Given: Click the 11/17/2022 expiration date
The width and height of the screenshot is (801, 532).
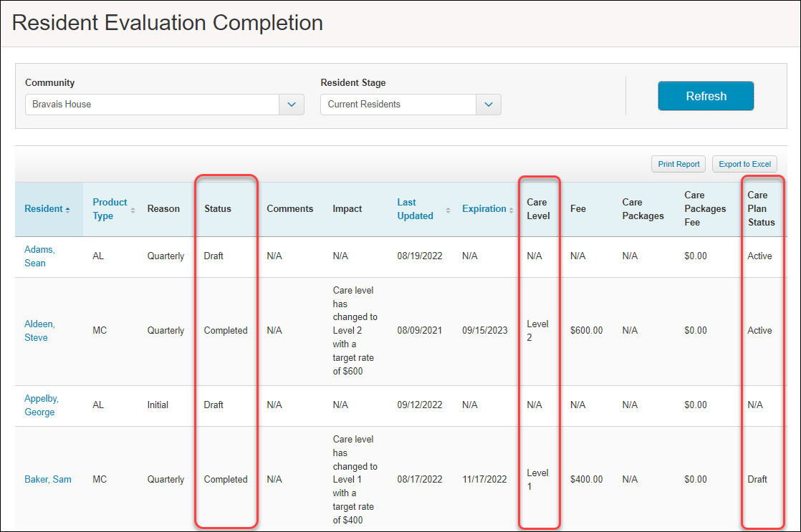Looking at the screenshot, I should click(x=484, y=480).
